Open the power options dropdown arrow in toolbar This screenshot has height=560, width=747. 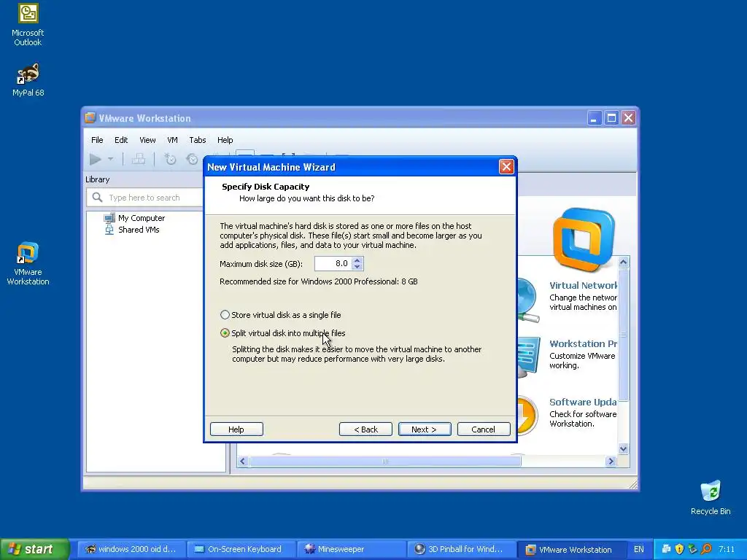pos(111,159)
